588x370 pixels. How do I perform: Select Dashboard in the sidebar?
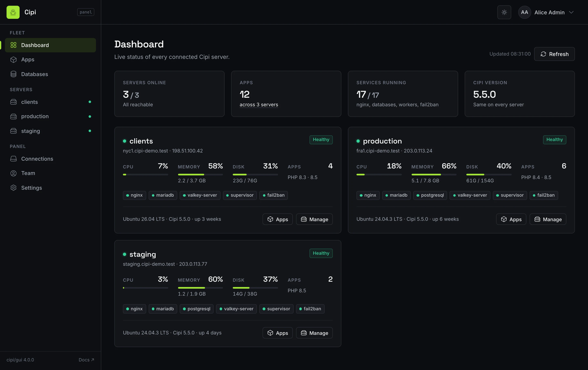click(50, 45)
